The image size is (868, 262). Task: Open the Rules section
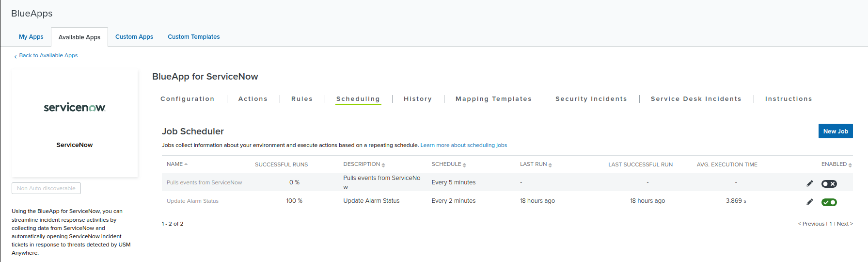point(302,99)
